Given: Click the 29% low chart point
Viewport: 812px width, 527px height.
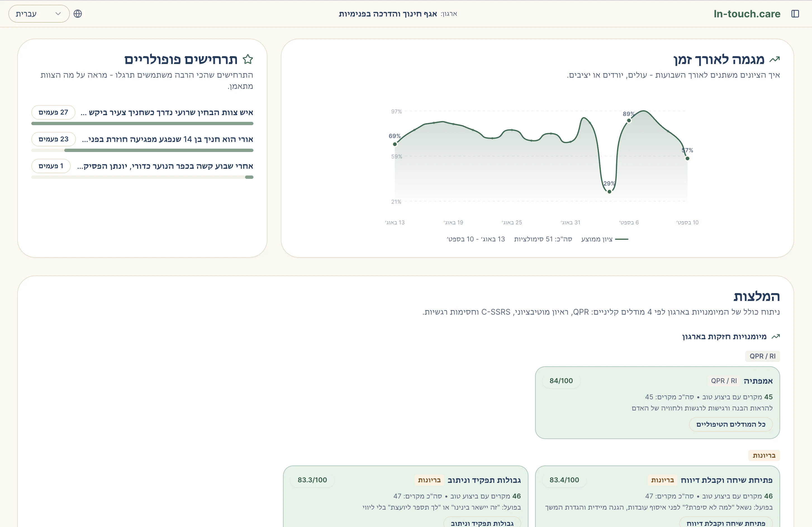Looking at the screenshot, I should (x=609, y=192).
